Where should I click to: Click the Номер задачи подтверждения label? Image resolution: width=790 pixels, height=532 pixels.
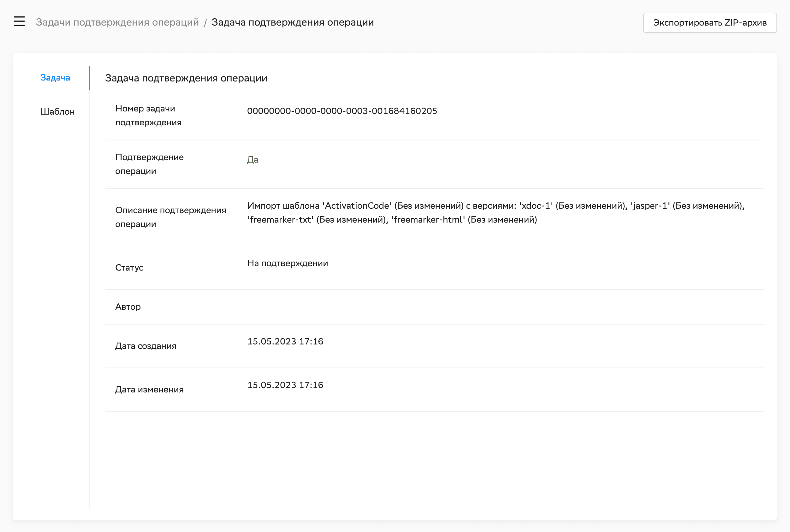tap(148, 115)
